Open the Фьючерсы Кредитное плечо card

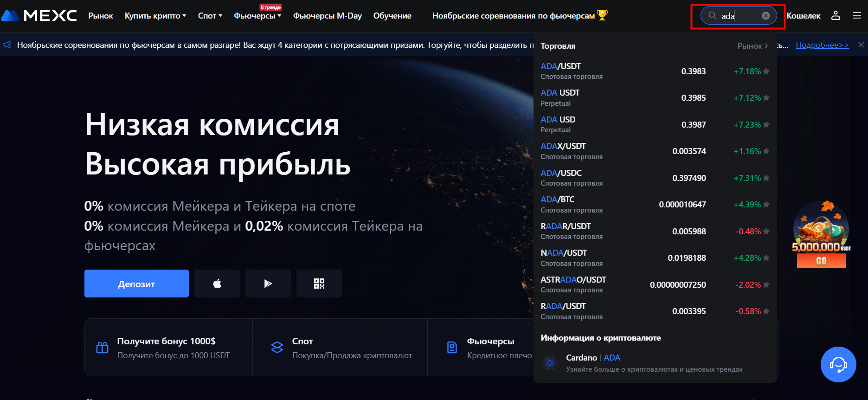[x=481, y=348]
